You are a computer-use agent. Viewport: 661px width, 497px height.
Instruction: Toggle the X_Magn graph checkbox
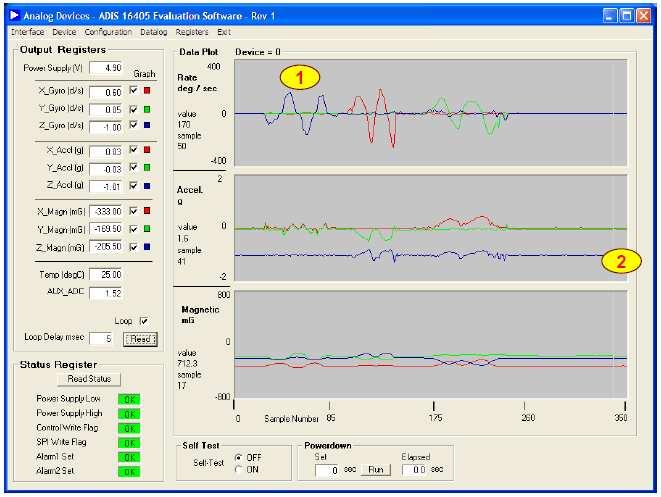[x=134, y=211]
